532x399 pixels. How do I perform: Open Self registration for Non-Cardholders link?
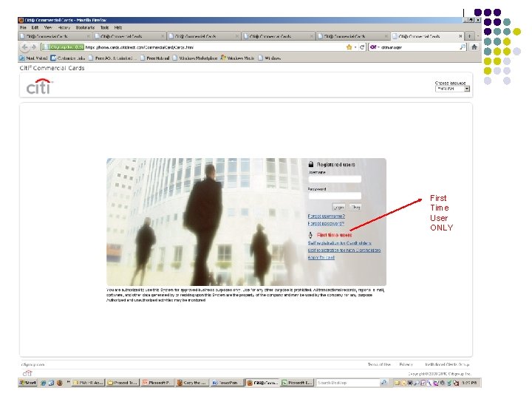point(344,250)
